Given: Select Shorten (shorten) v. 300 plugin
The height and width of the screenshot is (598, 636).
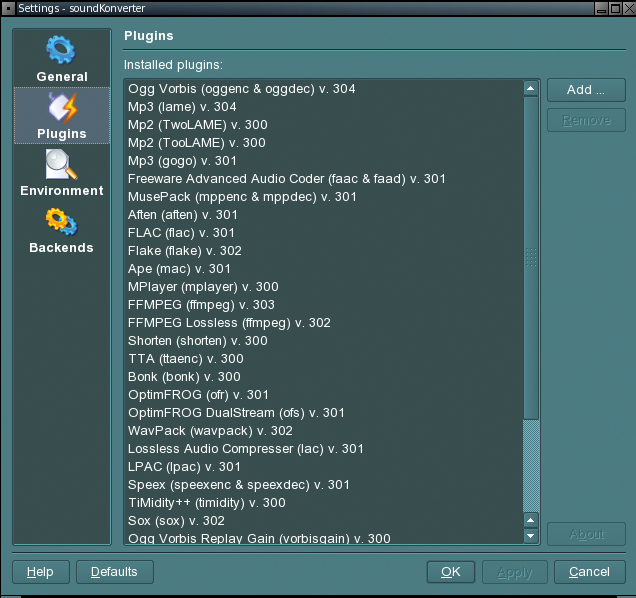Looking at the screenshot, I should [323, 341].
